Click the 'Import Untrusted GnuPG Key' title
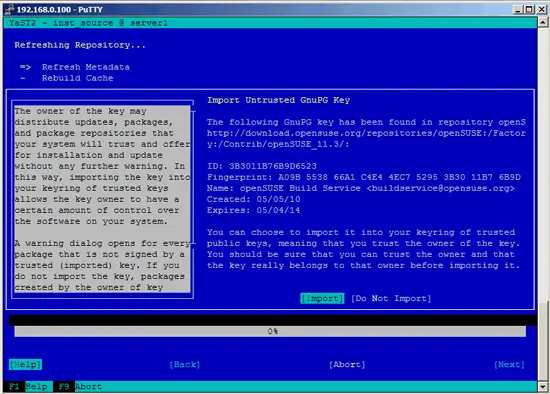This screenshot has height=394, width=550. click(x=279, y=100)
